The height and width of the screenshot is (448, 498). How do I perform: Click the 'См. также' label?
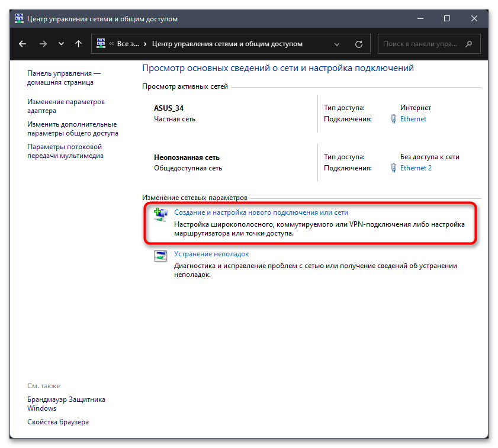point(43,386)
